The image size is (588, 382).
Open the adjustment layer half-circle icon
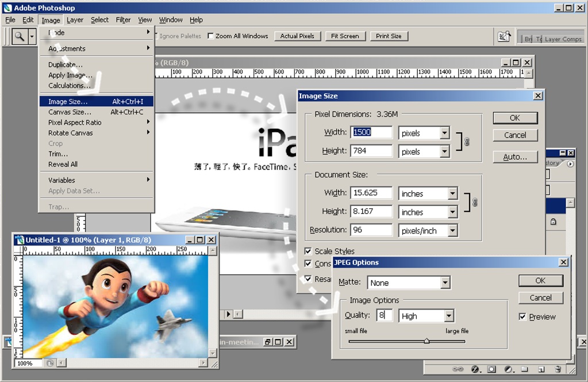click(x=509, y=369)
